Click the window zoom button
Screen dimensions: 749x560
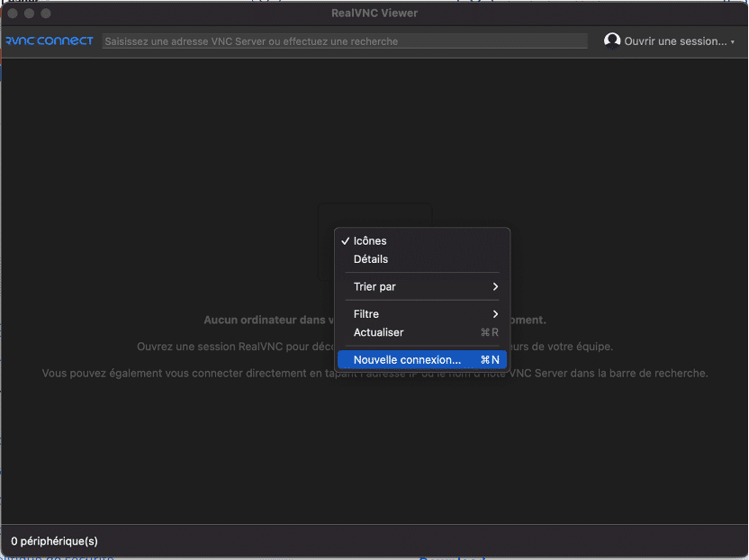click(46, 14)
